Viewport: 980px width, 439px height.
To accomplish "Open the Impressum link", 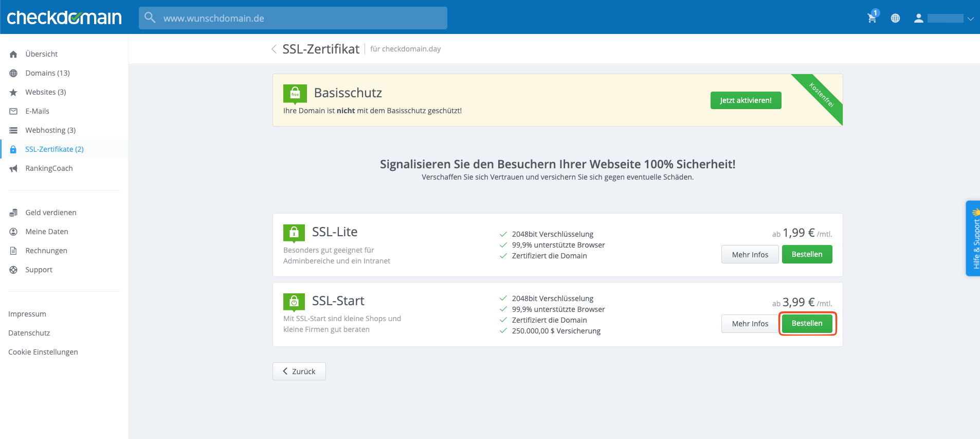I will tap(27, 314).
